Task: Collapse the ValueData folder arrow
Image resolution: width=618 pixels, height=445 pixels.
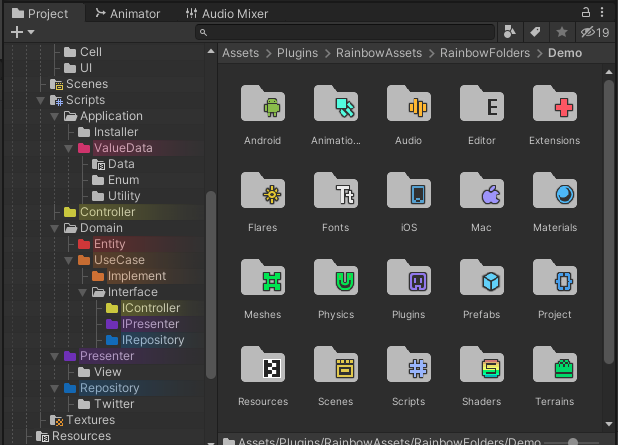Action: point(69,148)
